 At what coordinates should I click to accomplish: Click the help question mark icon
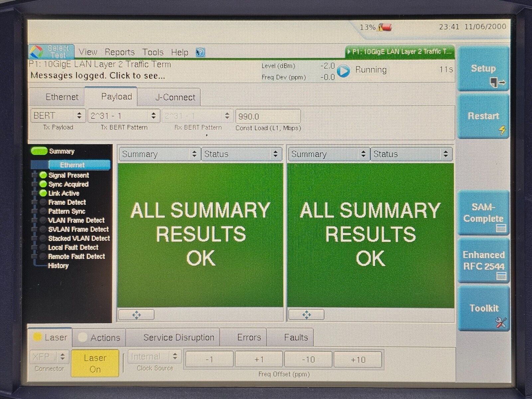point(200,53)
